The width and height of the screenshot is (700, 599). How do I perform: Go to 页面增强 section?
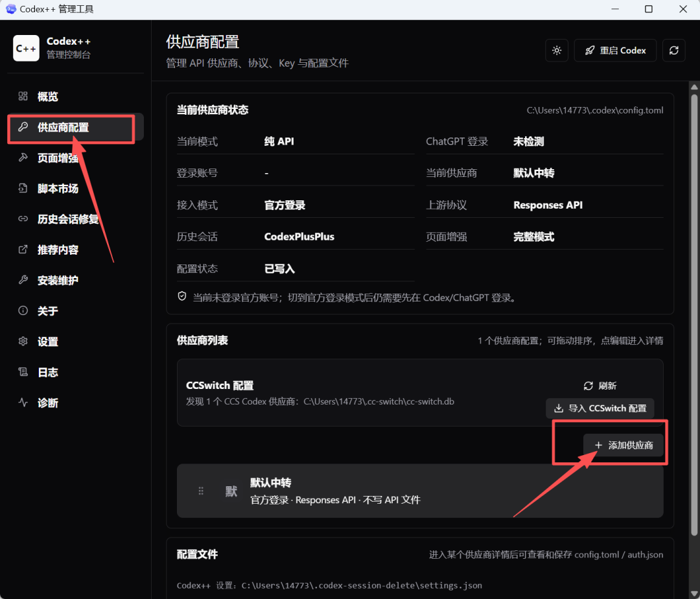pyautogui.click(x=75, y=158)
